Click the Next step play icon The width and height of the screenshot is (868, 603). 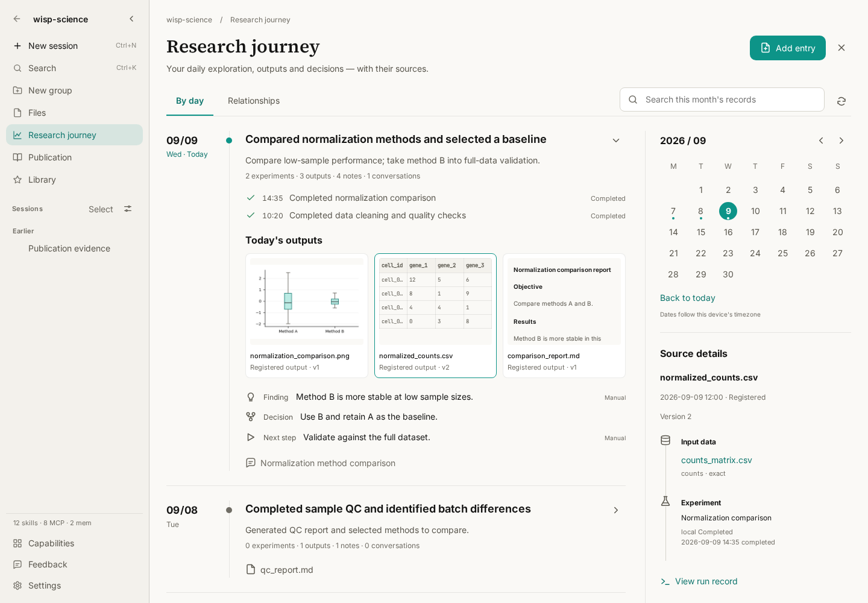tap(251, 437)
